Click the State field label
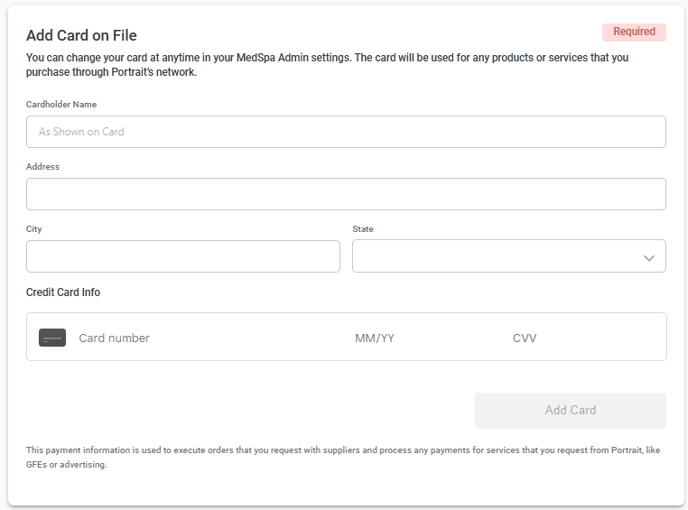Image resolution: width=688 pixels, height=510 pixels. [x=363, y=229]
